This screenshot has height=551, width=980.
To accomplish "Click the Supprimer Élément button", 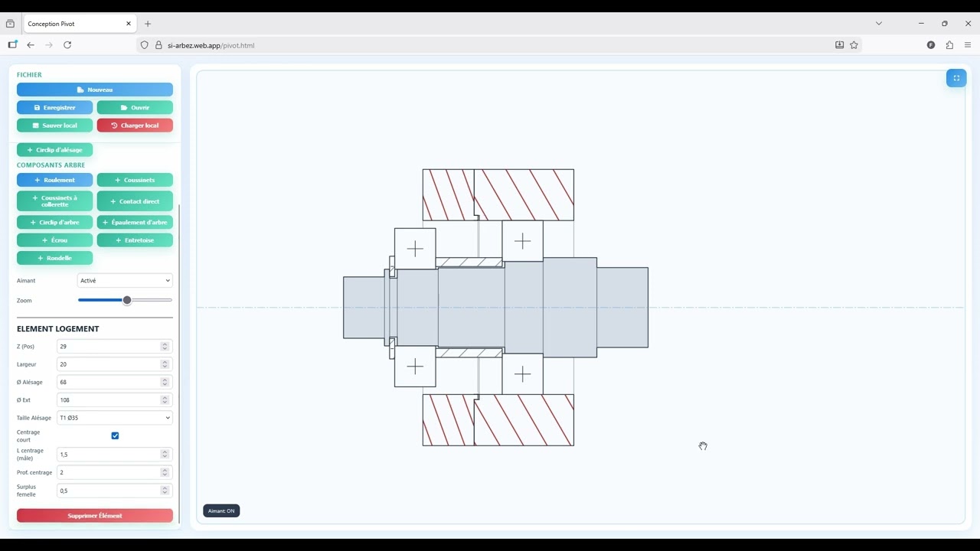I will pyautogui.click(x=95, y=516).
